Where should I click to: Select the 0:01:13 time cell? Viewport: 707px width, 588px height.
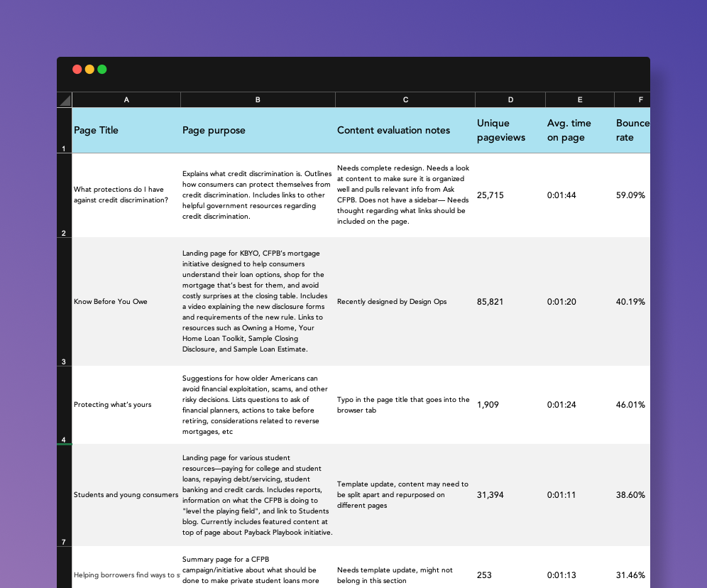point(580,567)
